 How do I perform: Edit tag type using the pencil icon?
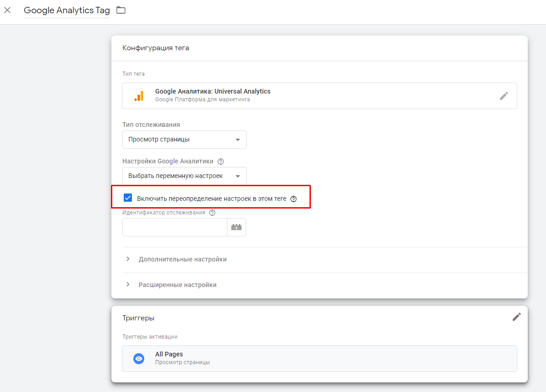point(504,96)
